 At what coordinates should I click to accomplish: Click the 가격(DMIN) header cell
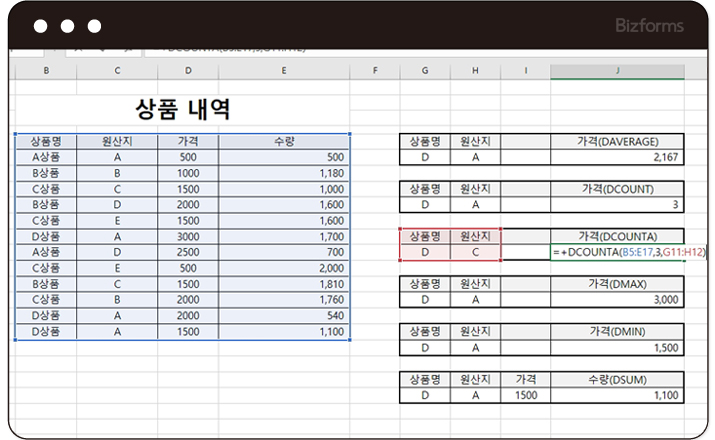[x=617, y=330]
